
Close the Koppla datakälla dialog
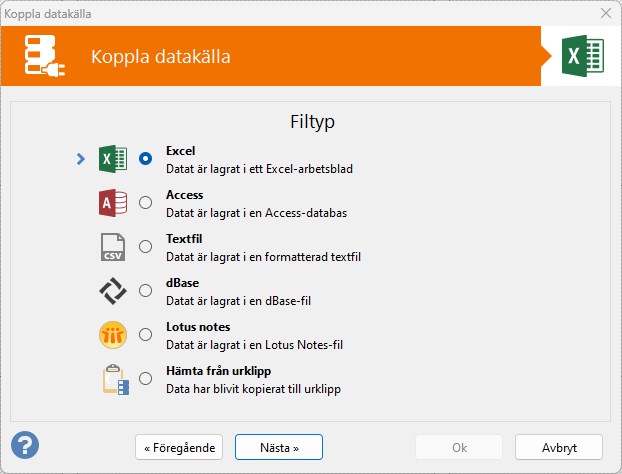click(606, 13)
